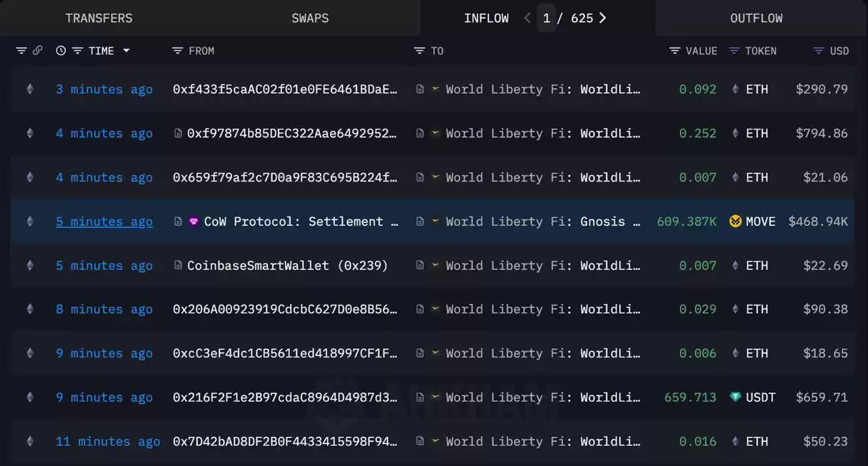Toggle the TIME sort caret arrow
This screenshot has width=868, height=466.
pos(127,51)
